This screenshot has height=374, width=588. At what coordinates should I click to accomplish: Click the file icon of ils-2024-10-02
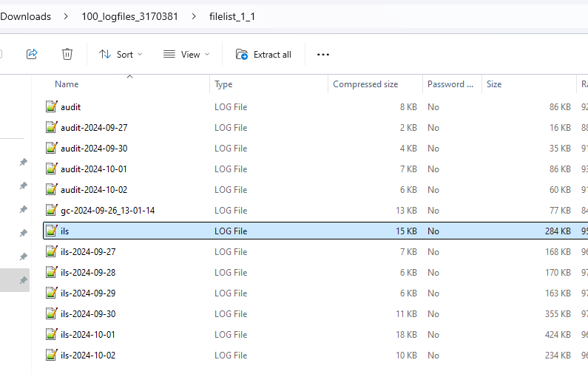(51, 356)
